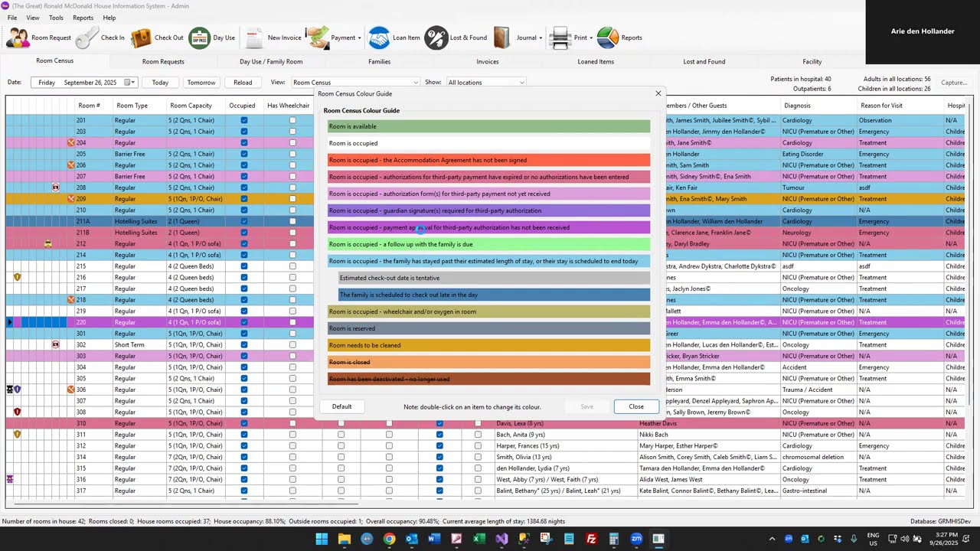Expand the View combo box showing Room Census

pos(416,83)
